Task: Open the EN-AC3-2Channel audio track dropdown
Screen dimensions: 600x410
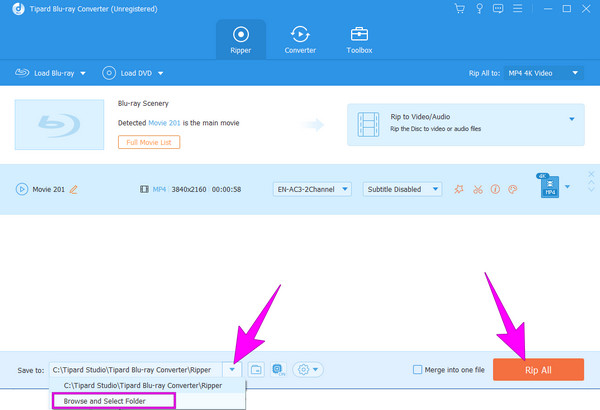Action: 312,189
